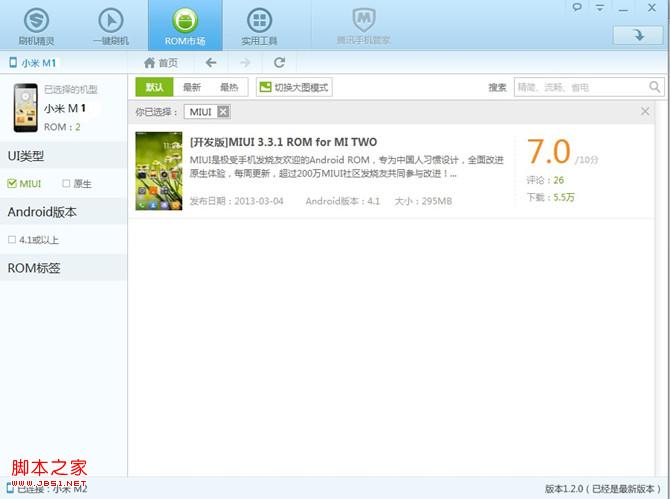Remove the MIUI filter tag
The width and height of the screenshot is (670, 499).
[223, 112]
